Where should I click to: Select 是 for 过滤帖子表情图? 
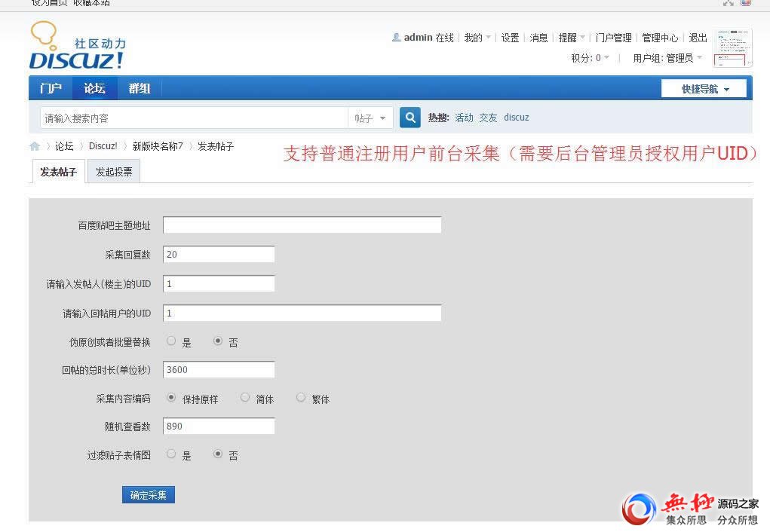point(171,454)
